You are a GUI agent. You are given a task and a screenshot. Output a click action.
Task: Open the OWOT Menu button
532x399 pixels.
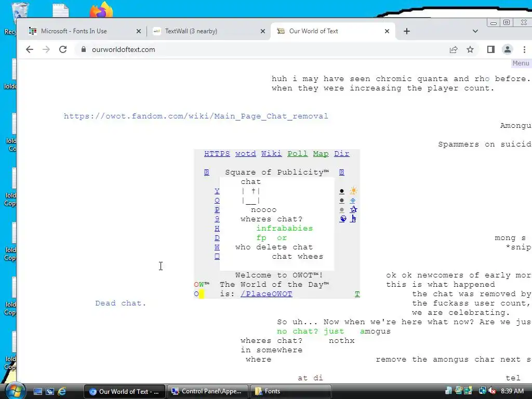coord(521,63)
